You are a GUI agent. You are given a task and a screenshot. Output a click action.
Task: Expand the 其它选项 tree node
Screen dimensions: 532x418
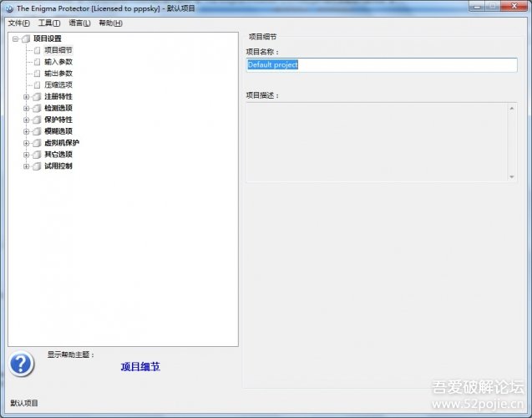click(26, 155)
